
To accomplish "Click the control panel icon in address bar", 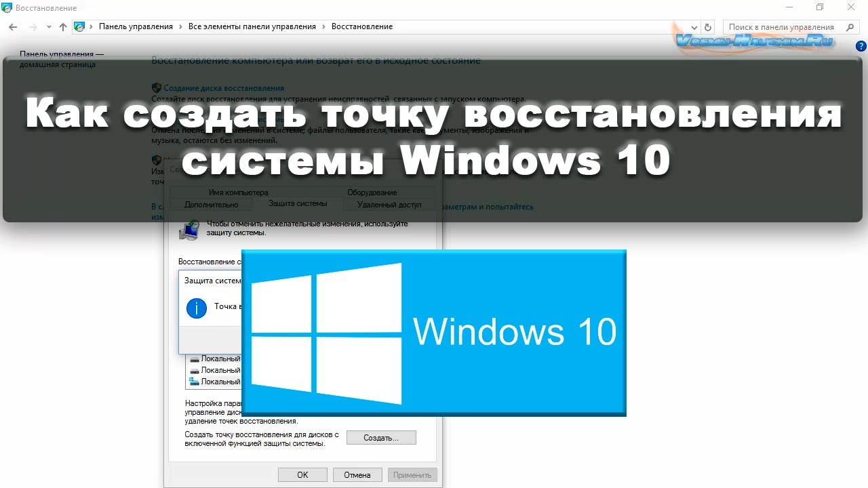I will 79,27.
